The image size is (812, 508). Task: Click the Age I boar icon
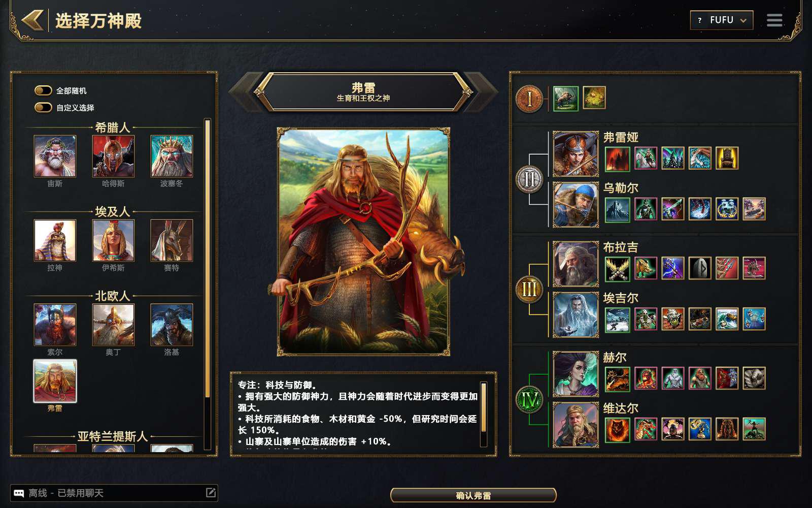[565, 98]
